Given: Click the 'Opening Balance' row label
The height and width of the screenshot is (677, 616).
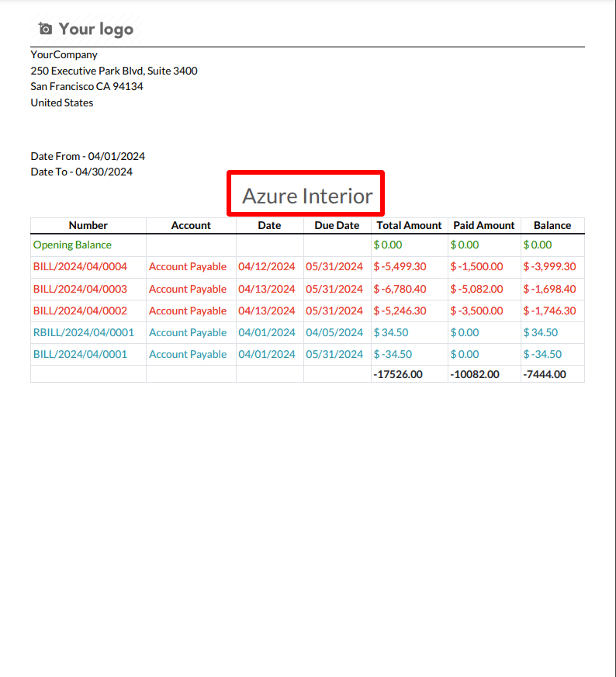Looking at the screenshot, I should [72, 245].
